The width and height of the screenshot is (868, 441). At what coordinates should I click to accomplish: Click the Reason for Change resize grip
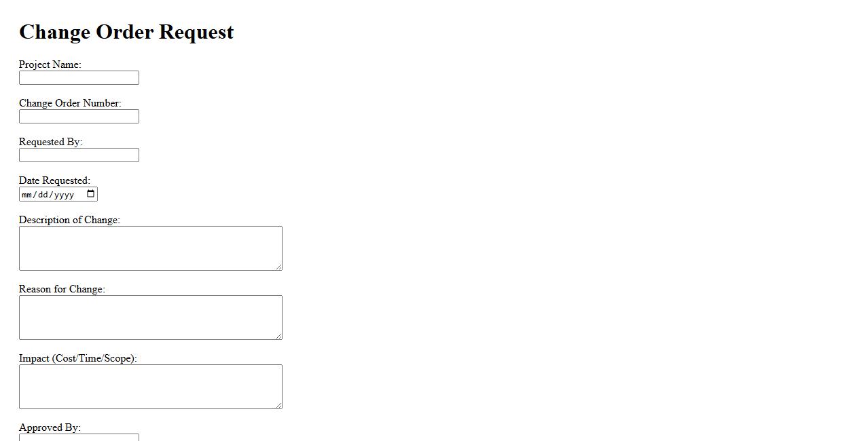click(278, 336)
